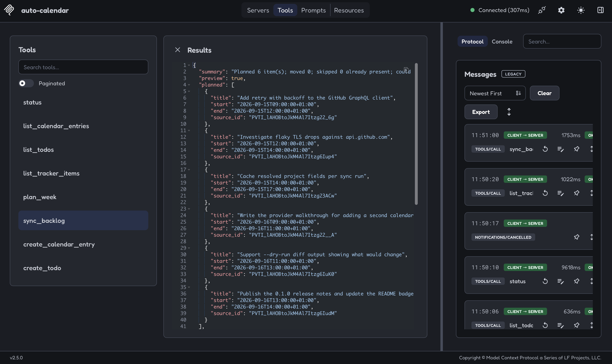Expand the notifications/cancelled message details
Viewport: 612px width, 364px height.
(591, 237)
